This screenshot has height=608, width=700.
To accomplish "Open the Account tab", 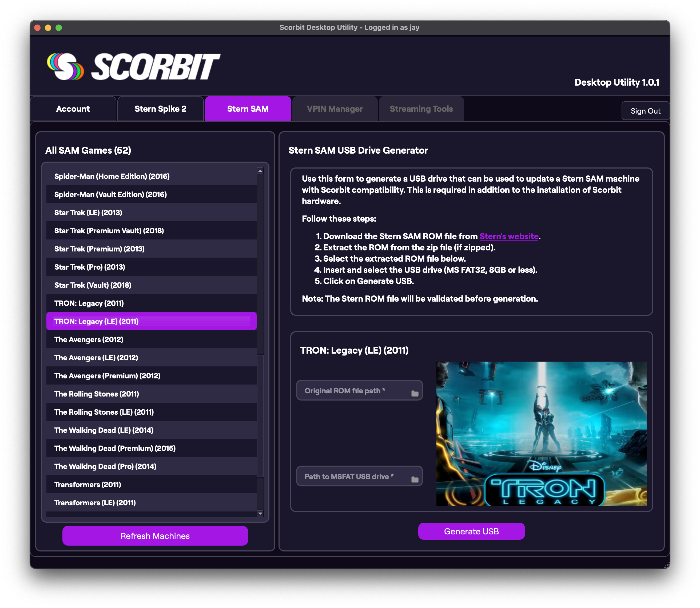I will (73, 109).
